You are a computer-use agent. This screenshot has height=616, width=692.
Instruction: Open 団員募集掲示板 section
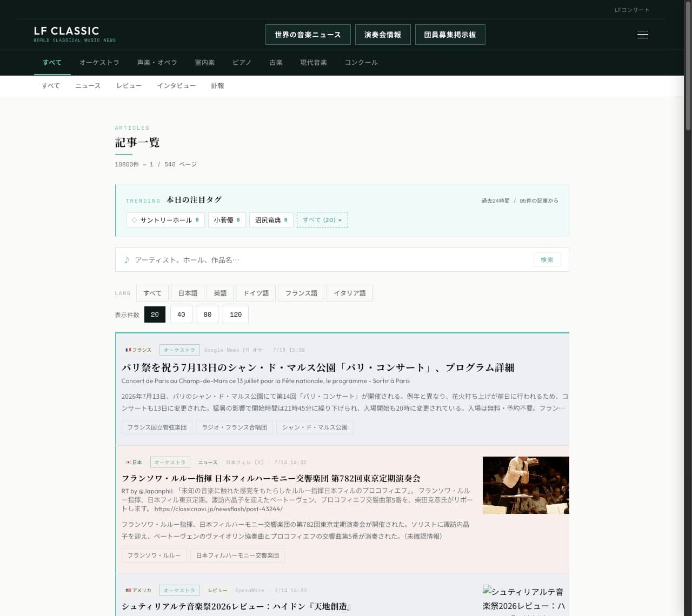click(450, 35)
